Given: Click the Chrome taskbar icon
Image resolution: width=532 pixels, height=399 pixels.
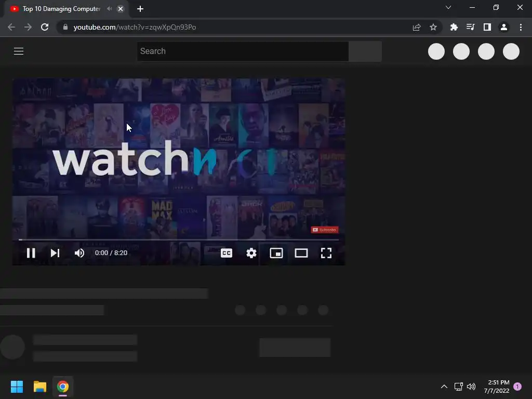Looking at the screenshot, I should (63, 387).
